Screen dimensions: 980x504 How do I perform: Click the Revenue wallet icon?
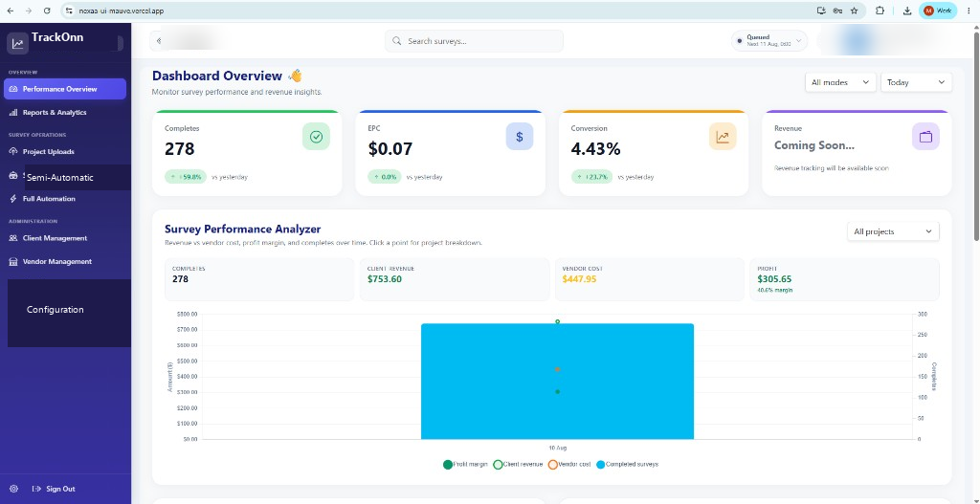coord(925,137)
